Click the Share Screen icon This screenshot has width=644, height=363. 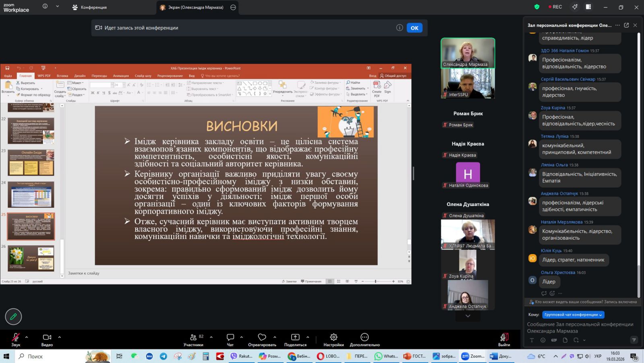click(x=295, y=337)
